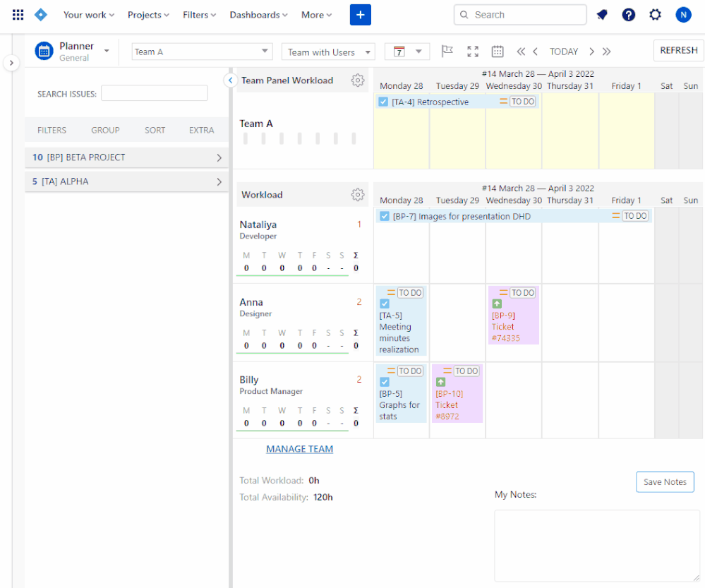The width and height of the screenshot is (705, 588).
Task: Open the Filters menu in top bar
Action: pyautogui.click(x=199, y=15)
